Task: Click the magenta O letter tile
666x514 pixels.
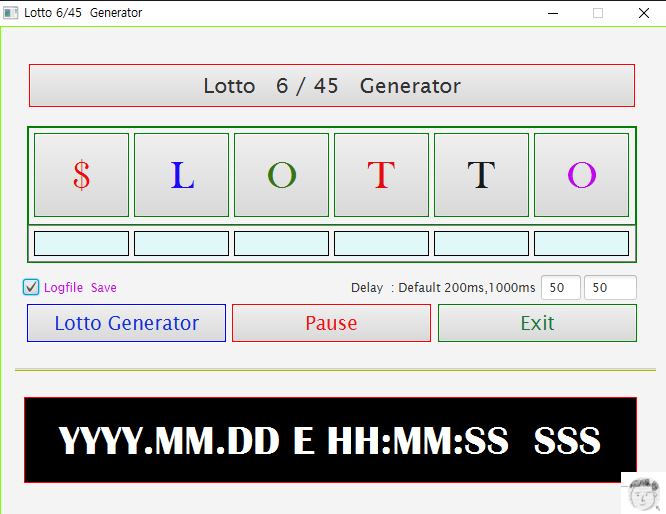Action: click(581, 175)
